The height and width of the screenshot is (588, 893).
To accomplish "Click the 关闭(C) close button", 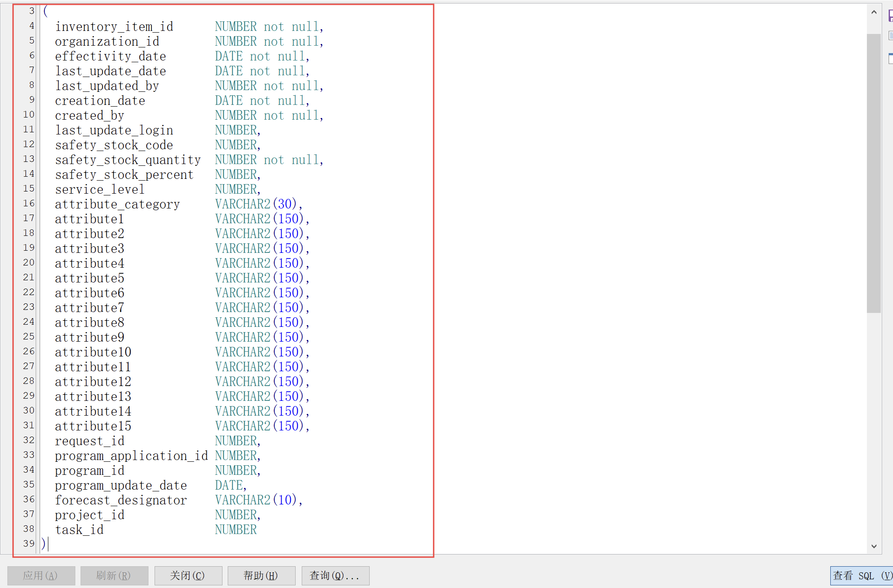I will (x=188, y=575).
